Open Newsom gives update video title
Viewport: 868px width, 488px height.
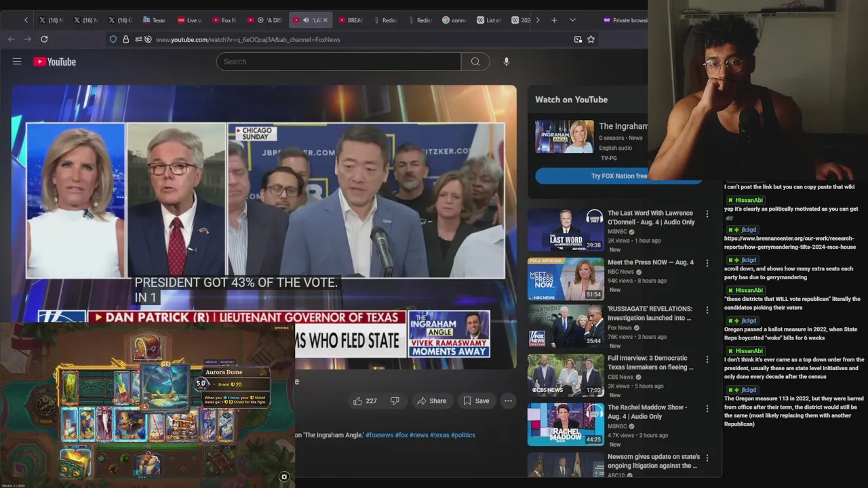[653, 461]
